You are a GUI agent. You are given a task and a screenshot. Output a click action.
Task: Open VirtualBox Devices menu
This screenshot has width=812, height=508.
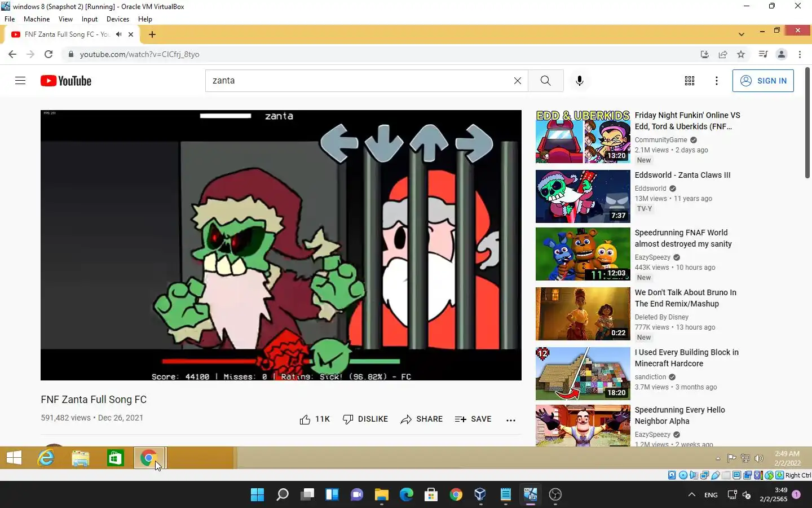pyautogui.click(x=118, y=19)
